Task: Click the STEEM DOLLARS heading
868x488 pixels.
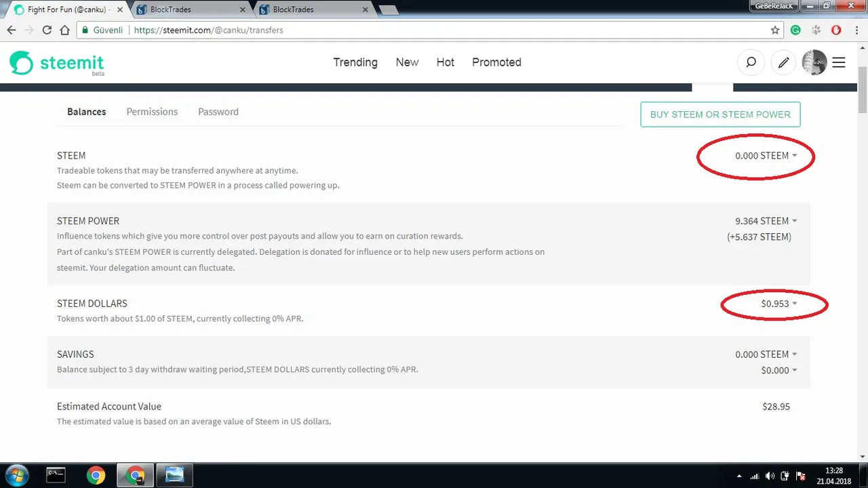Action: click(92, 304)
